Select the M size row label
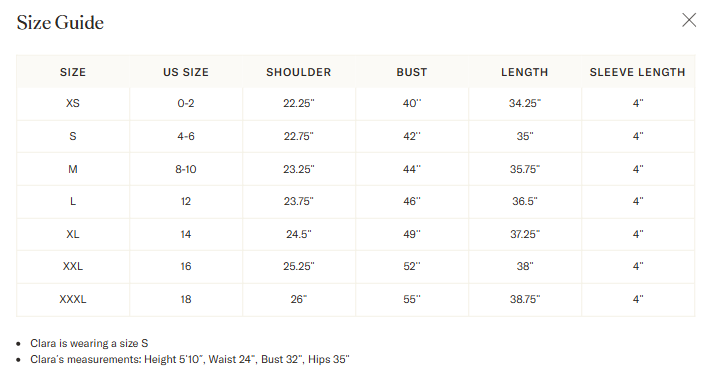 [x=73, y=169]
